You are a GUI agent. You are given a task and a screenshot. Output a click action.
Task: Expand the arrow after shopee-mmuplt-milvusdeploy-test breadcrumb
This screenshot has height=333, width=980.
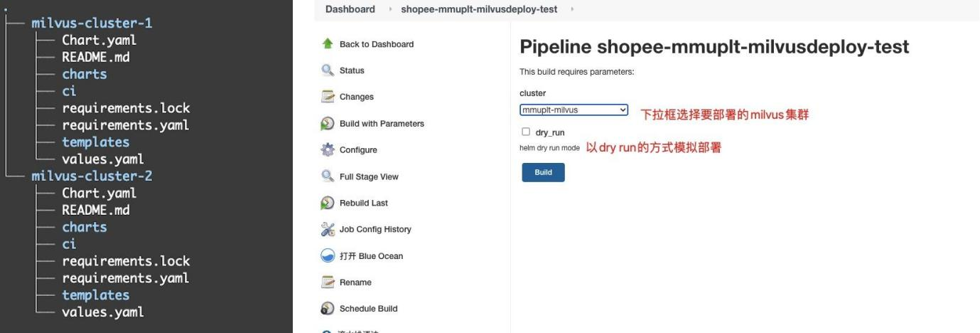(571, 9)
